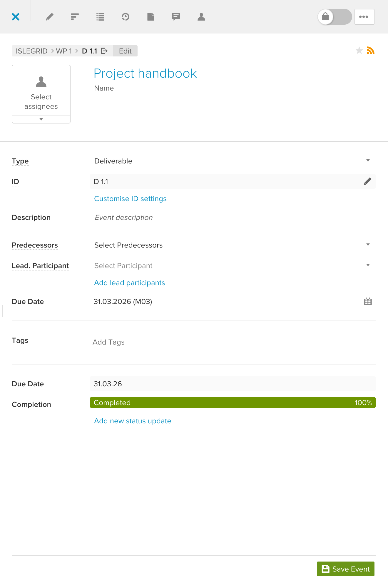
Task: Click the 31.03.26 due date field
Action: click(x=233, y=384)
